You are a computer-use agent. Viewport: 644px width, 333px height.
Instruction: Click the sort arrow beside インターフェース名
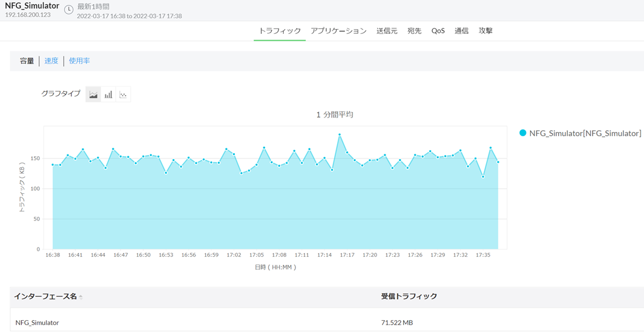[81, 297]
